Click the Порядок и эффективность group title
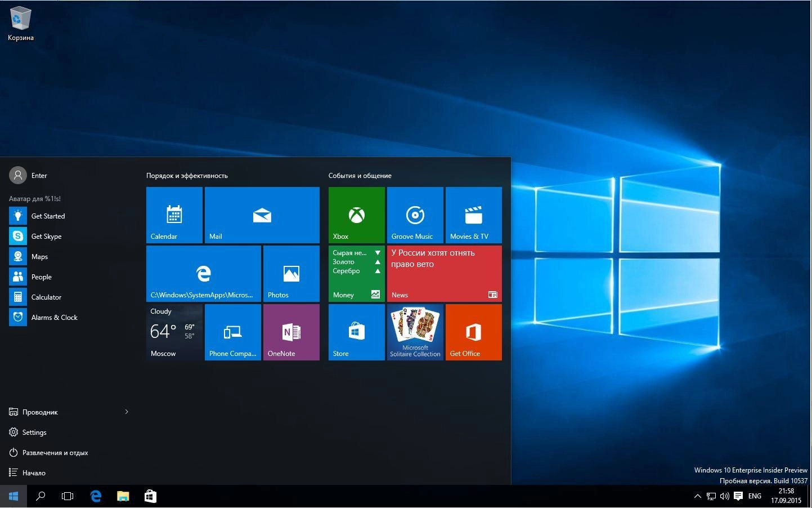The height and width of the screenshot is (508, 812). click(x=187, y=176)
